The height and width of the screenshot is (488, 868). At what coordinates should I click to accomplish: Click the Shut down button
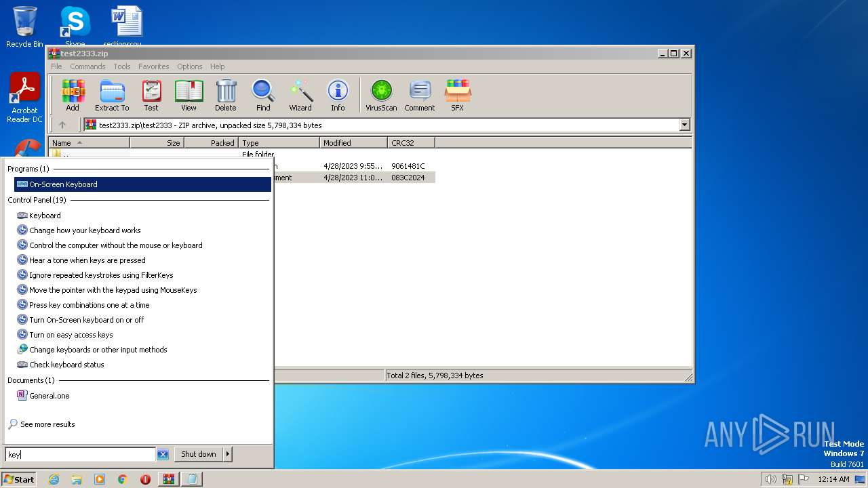tap(199, 454)
